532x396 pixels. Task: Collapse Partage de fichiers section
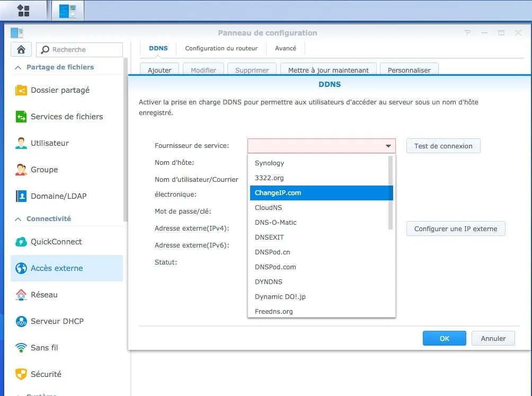click(18, 67)
